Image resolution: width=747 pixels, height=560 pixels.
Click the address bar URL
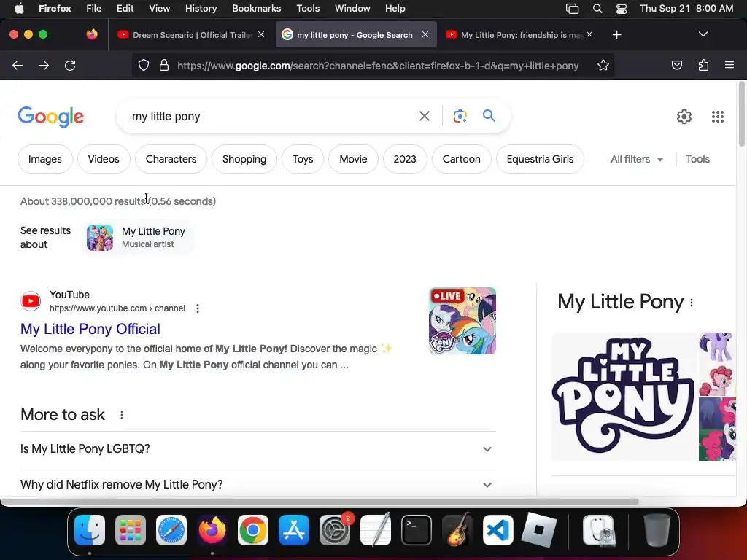pyautogui.click(x=378, y=66)
